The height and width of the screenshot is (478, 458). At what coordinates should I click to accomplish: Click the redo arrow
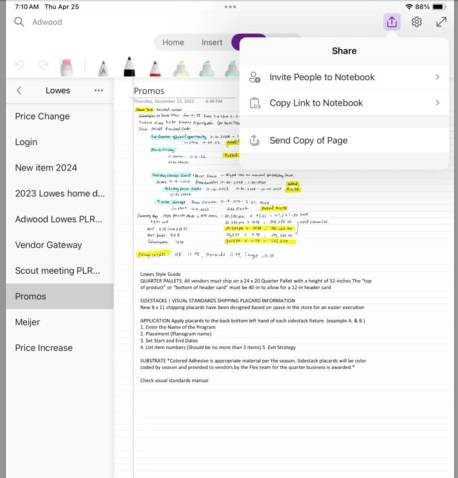point(44,65)
